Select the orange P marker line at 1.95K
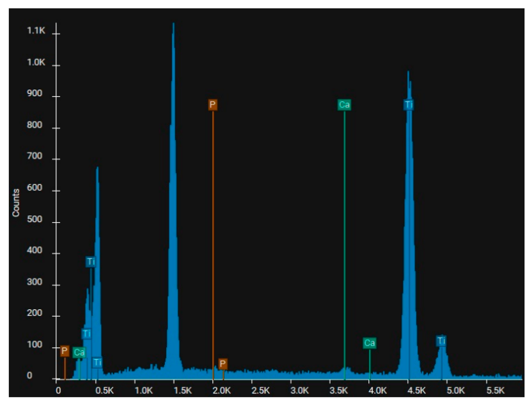The height and width of the screenshot is (407, 532). (213, 242)
